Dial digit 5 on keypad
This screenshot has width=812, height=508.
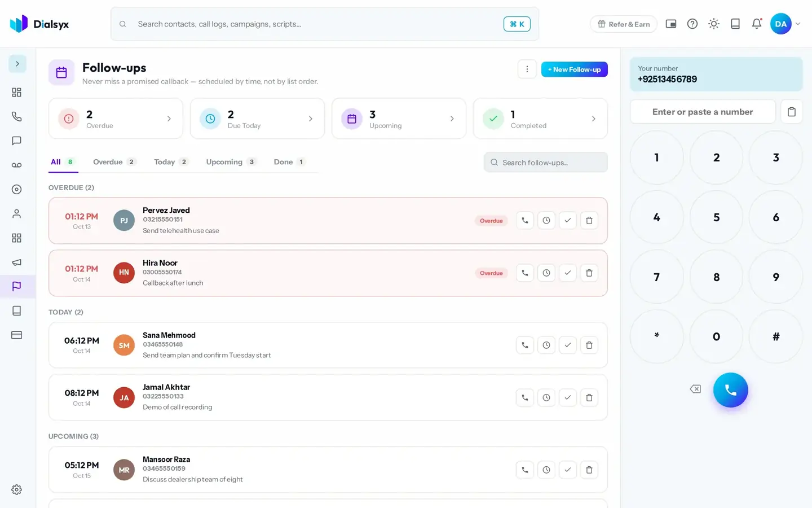pyautogui.click(x=716, y=217)
